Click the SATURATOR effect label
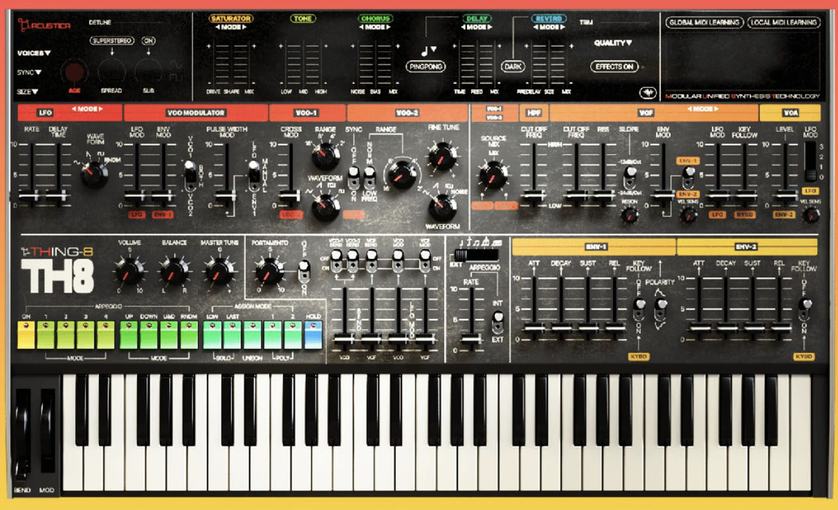The height and width of the screenshot is (510, 838). 231,18
